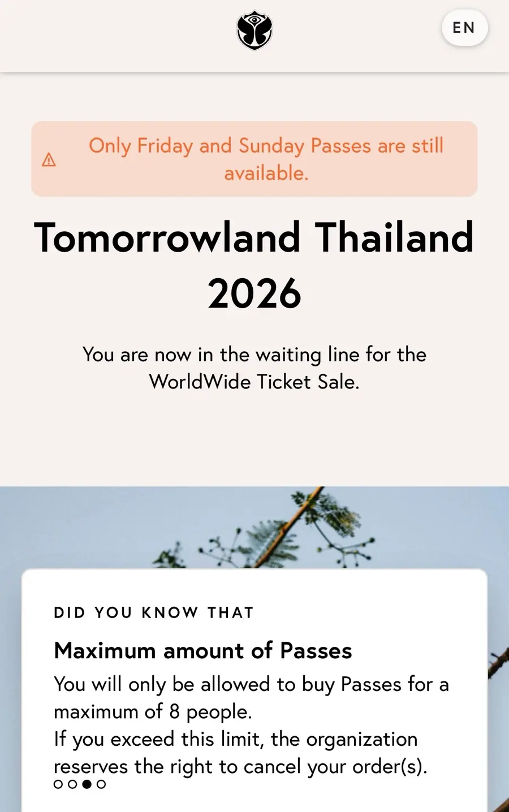Tap the maximum of 8 people sentence

pos(251,698)
